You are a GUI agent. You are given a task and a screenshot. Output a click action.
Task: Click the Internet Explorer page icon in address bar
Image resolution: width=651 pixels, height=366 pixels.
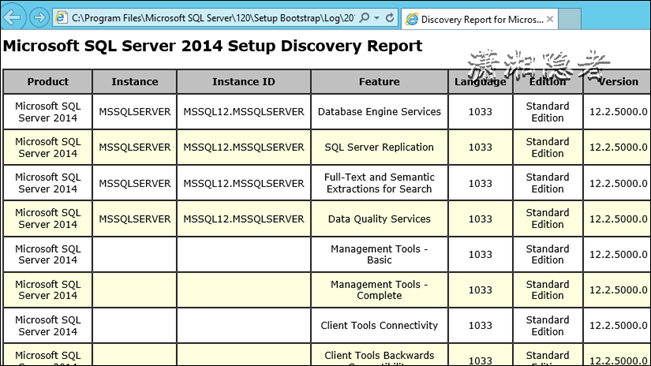pos(61,18)
